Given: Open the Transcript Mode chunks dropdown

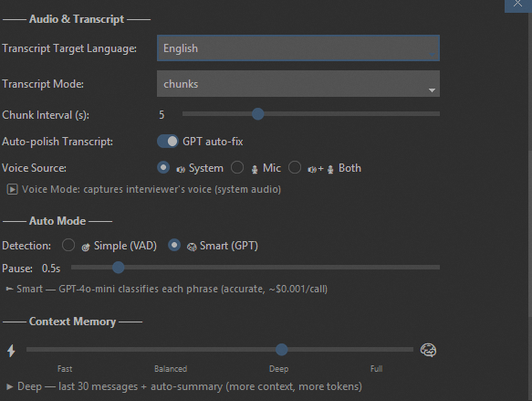Looking at the screenshot, I should click(x=298, y=84).
